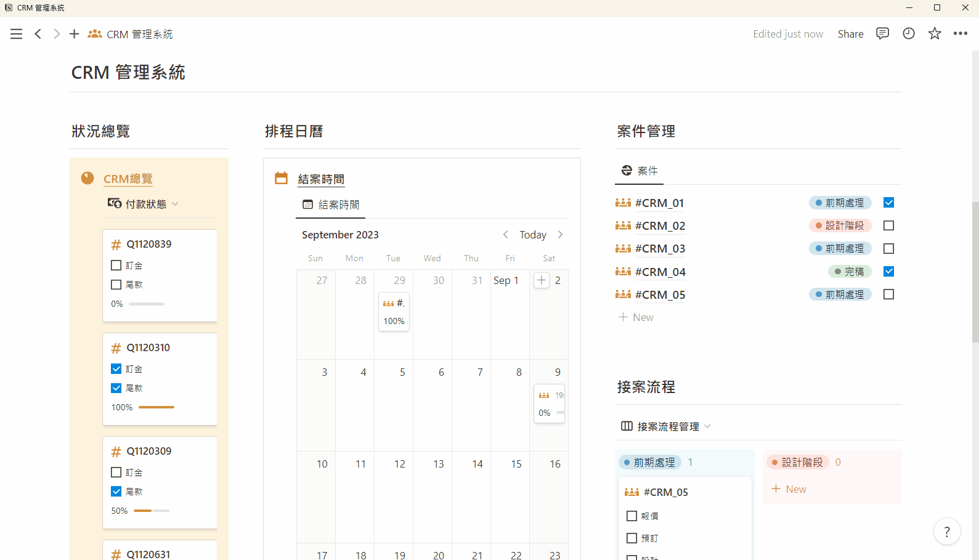Screen dimensions: 979x560
Task: Check 訂金 on Q1120309 card
Action: (116, 473)
